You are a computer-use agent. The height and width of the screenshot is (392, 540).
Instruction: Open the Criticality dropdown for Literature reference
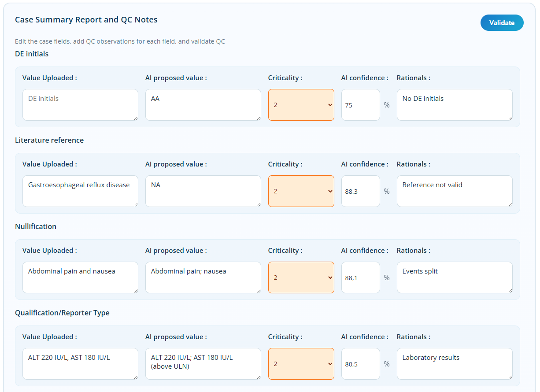(x=301, y=191)
